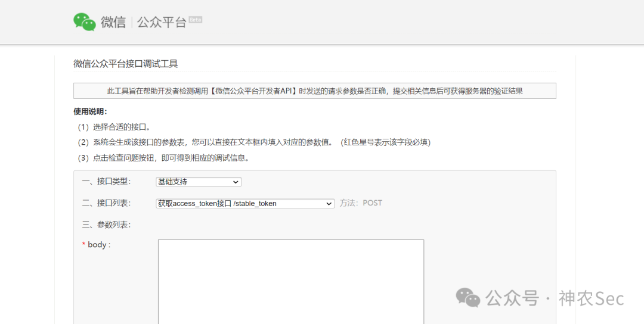The width and height of the screenshot is (644, 324).
Task: Open the 接口列表 dropdown with /stable_token
Action: (x=245, y=204)
